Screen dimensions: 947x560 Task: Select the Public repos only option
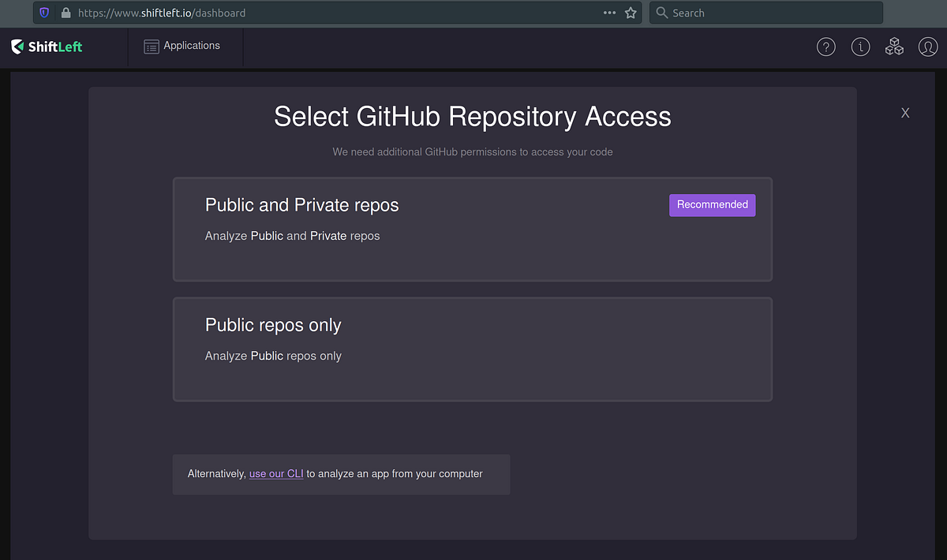tap(472, 349)
